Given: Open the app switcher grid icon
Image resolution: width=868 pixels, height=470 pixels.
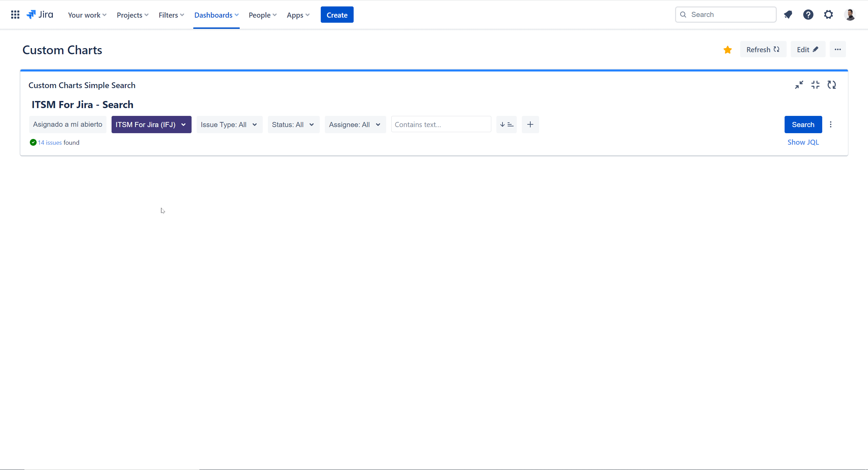Looking at the screenshot, I should [x=15, y=15].
